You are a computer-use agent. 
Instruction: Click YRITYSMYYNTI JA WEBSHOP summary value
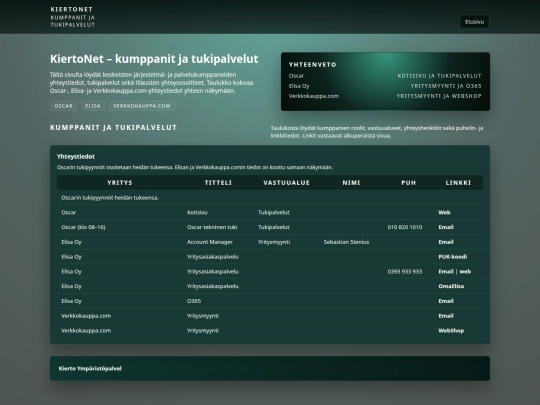(x=439, y=96)
